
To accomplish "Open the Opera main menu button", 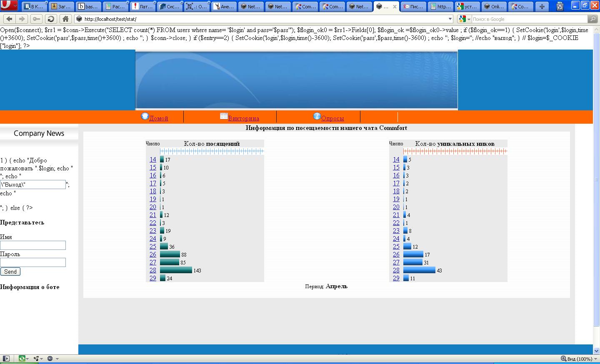I will tap(9, 6).
